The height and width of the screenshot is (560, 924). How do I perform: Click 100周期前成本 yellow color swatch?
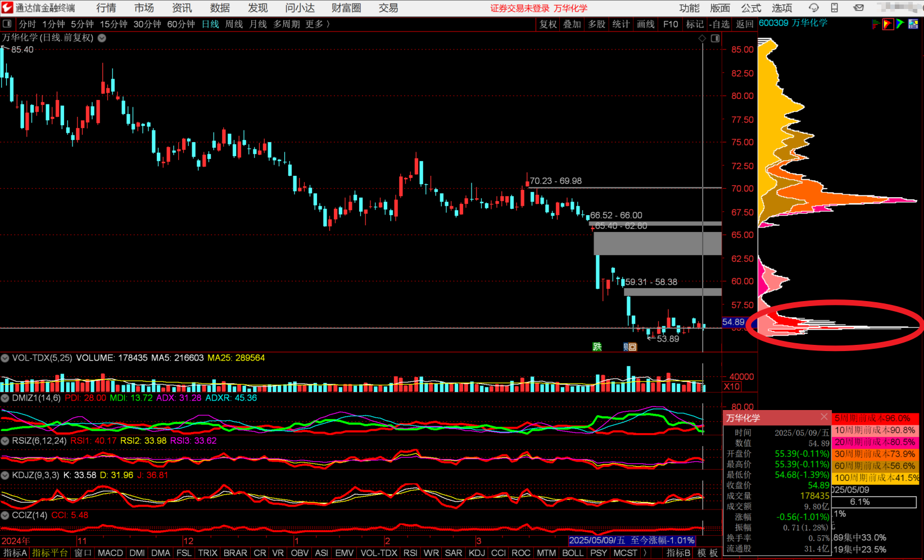[x=876, y=478]
